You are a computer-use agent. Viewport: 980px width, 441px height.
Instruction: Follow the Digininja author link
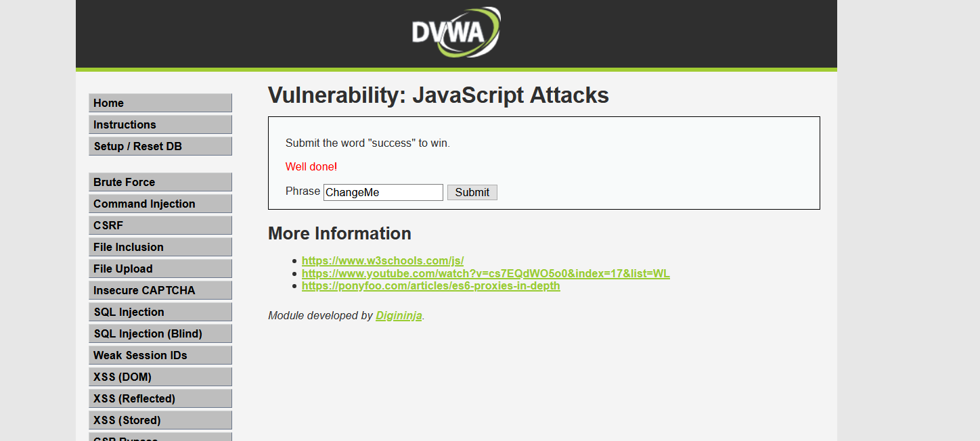click(399, 316)
